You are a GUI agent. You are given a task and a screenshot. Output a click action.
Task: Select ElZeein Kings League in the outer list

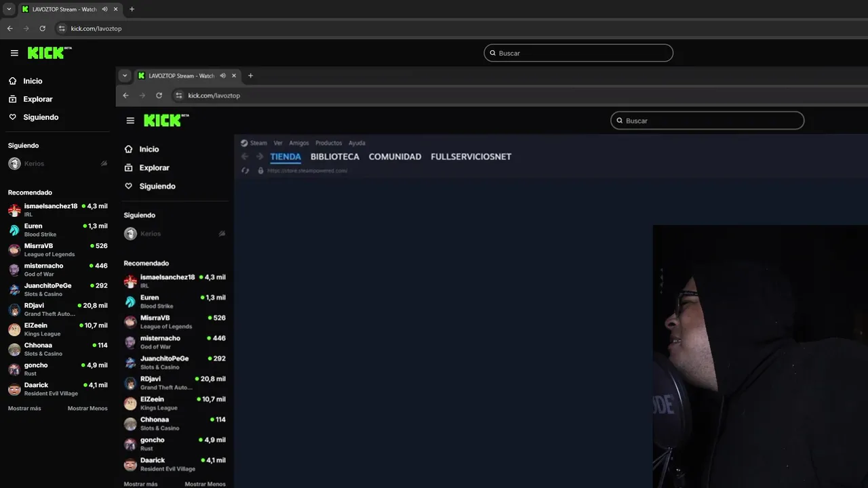coord(58,329)
